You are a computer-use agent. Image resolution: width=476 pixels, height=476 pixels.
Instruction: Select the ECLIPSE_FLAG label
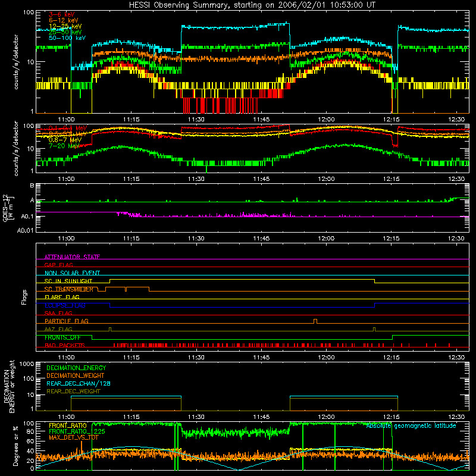[x=65, y=305]
